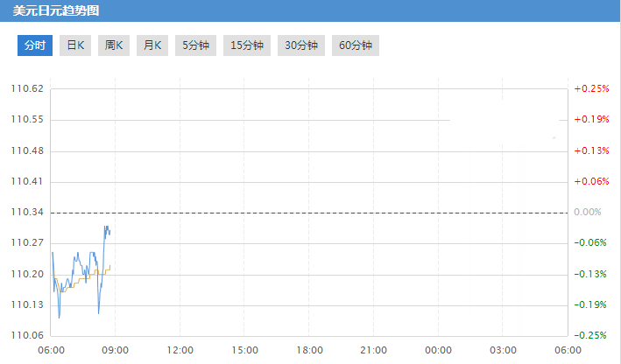Show the 月K monthly chart
The width and height of the screenshot is (621, 364).
152,45
